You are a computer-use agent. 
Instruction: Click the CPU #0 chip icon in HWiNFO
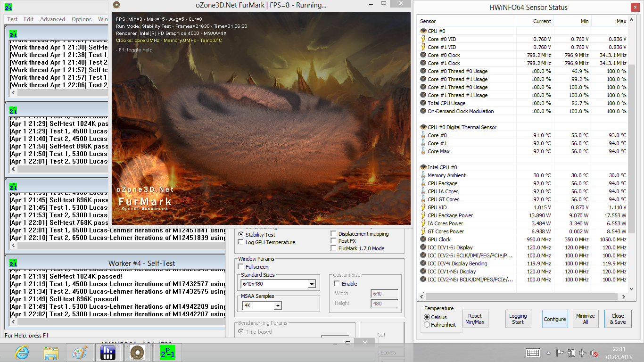point(423,31)
